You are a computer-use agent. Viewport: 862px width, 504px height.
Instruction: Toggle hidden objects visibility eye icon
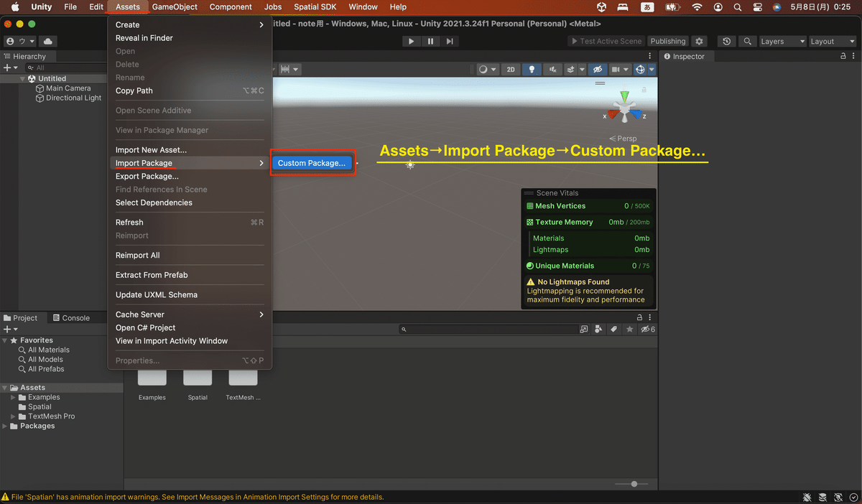coord(597,70)
